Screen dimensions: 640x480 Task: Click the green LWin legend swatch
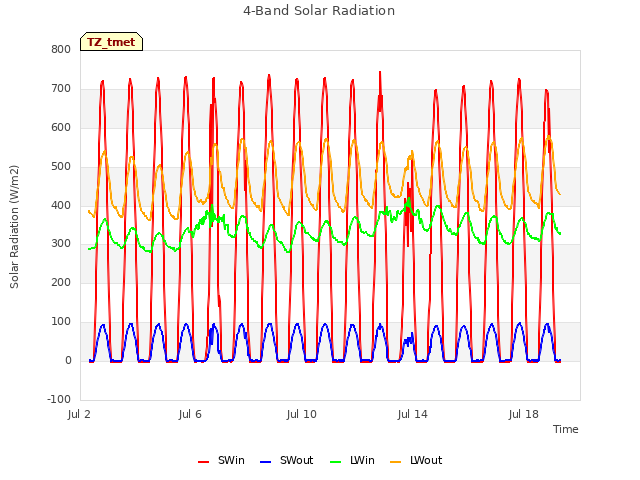(336, 462)
